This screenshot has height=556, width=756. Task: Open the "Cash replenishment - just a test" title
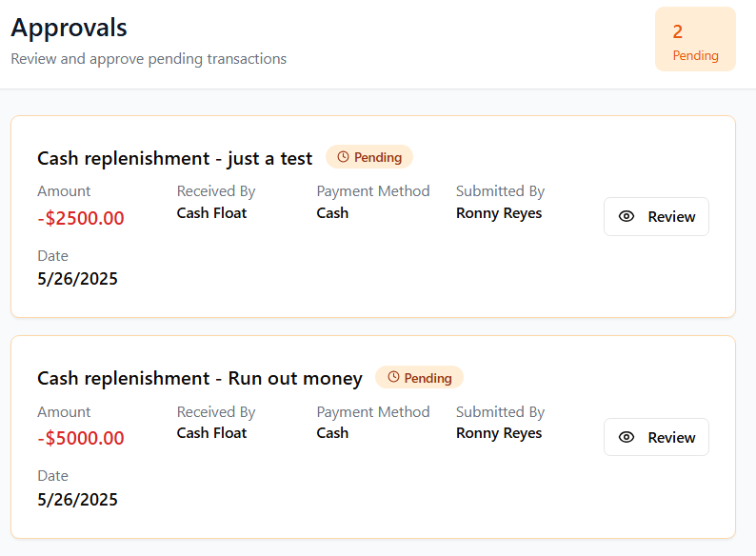[175, 158]
